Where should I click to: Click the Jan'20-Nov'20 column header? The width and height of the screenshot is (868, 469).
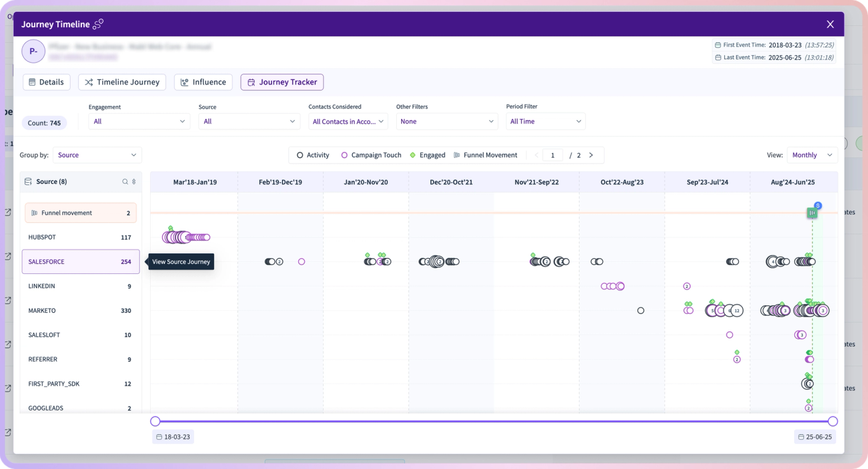366,182
